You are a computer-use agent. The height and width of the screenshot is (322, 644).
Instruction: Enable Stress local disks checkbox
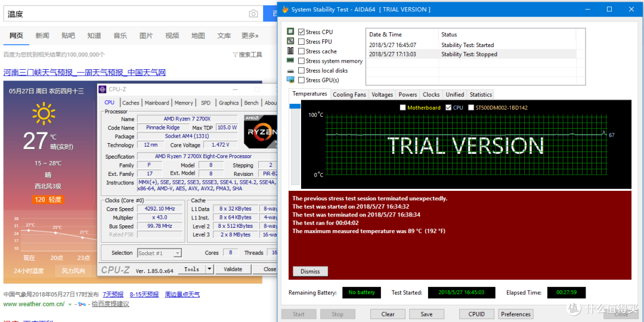pos(302,70)
